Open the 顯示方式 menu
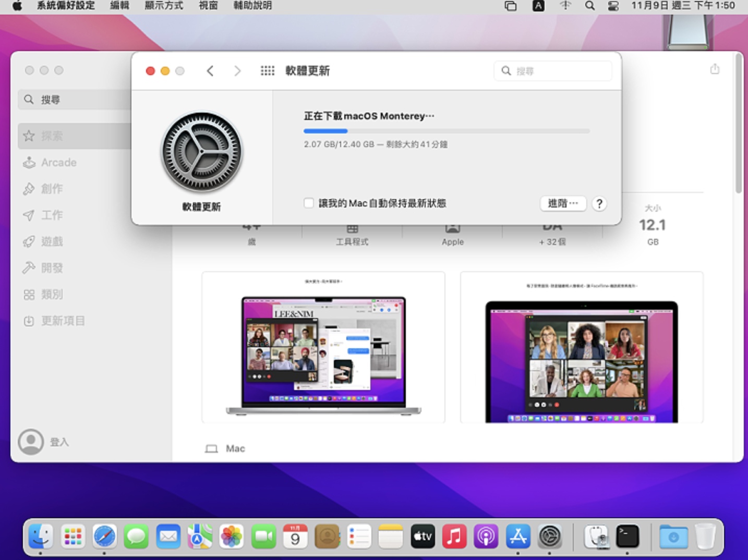This screenshot has height=560, width=748. [x=164, y=6]
